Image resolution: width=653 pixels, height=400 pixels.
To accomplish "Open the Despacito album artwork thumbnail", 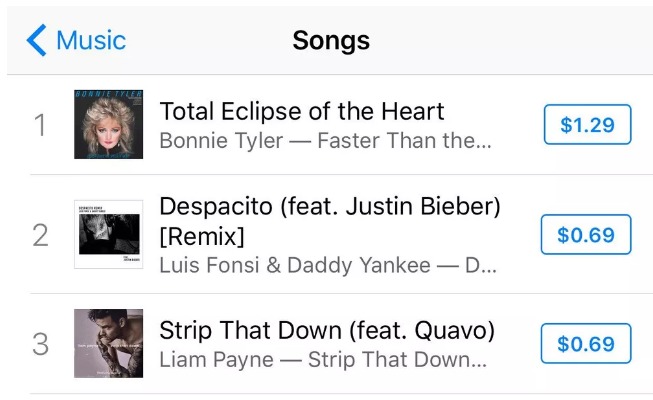I will tap(108, 235).
